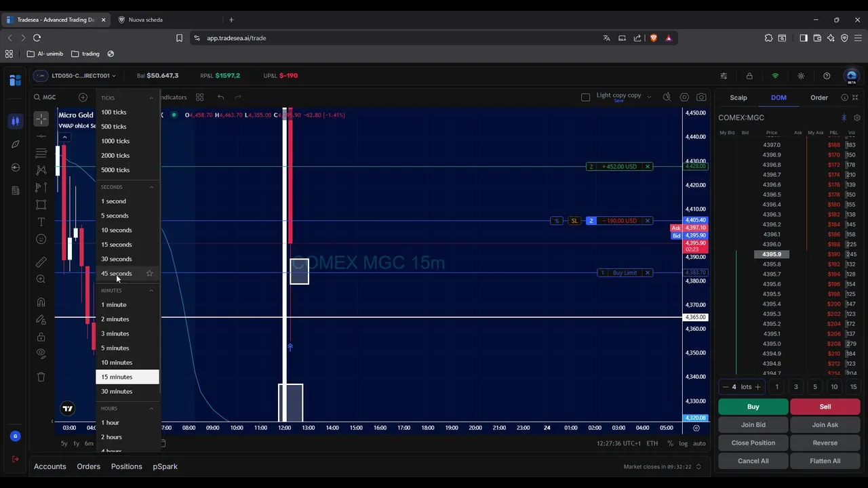This screenshot has height=488, width=868.
Task: Take a chart snapshot with camera icon
Action: pos(701,98)
